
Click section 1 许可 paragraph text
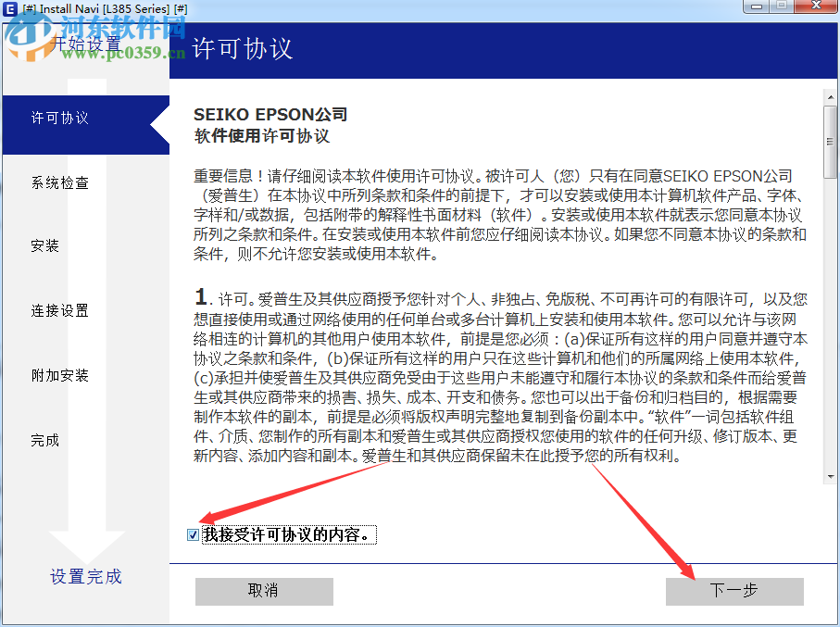point(500,377)
